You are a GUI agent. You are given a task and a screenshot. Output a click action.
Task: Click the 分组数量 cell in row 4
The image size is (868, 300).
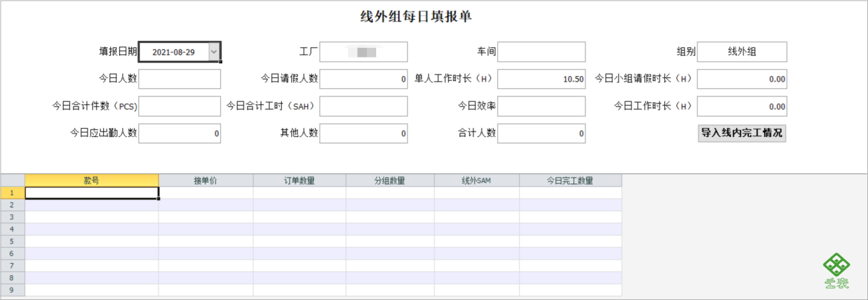(x=390, y=229)
